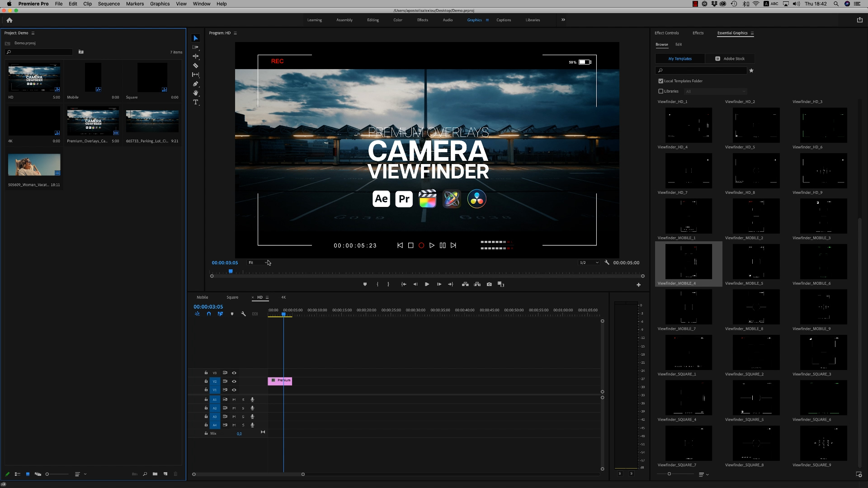Viewport: 868px width, 488px height.
Task: Switch to the Effect Controls tab
Action: 666,33
